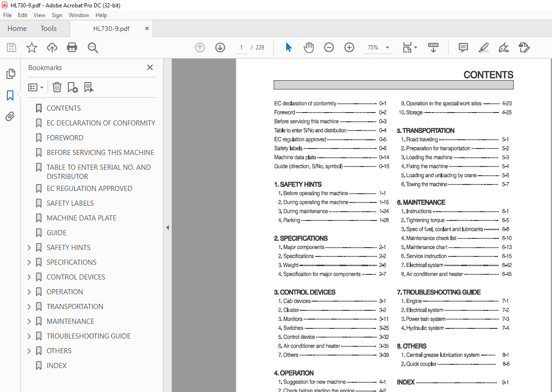Click the page number input field
The width and height of the screenshot is (552, 392).
point(241,48)
